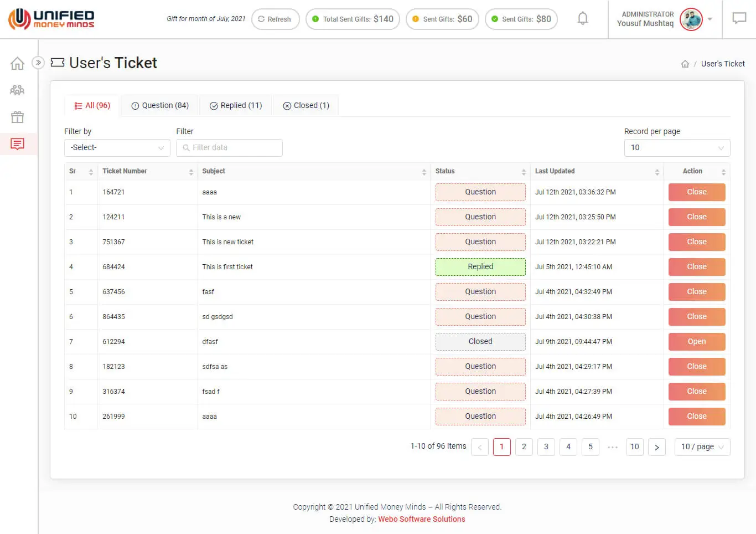This screenshot has width=756, height=534.
Task: Select the tickets message icon in sidebar
Action: click(18, 144)
